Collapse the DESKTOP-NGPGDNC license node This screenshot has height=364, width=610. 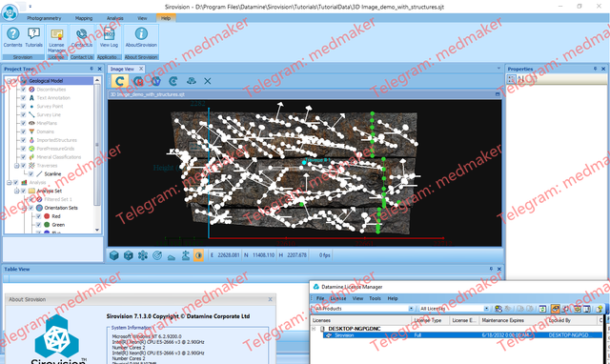point(314,329)
